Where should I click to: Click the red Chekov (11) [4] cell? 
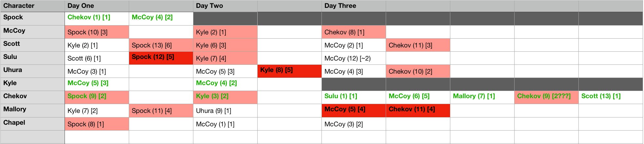pos(418,110)
